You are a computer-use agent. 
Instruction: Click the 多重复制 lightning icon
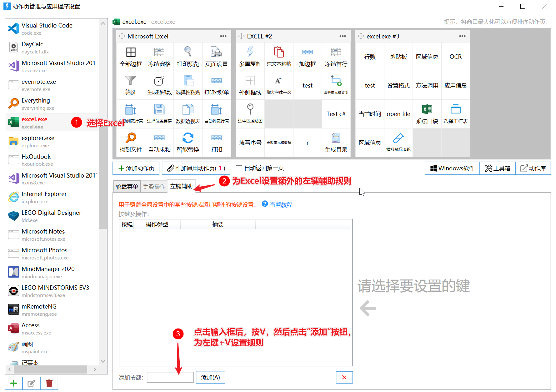point(250,52)
